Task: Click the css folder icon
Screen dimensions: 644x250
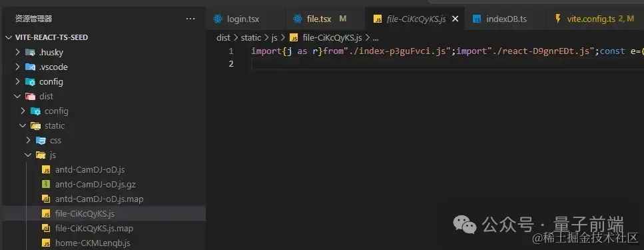Action: point(41,141)
